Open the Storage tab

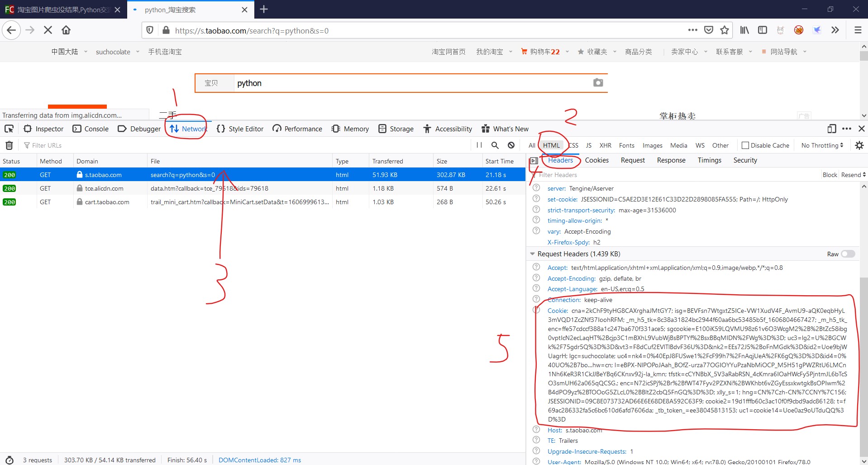[x=396, y=129]
